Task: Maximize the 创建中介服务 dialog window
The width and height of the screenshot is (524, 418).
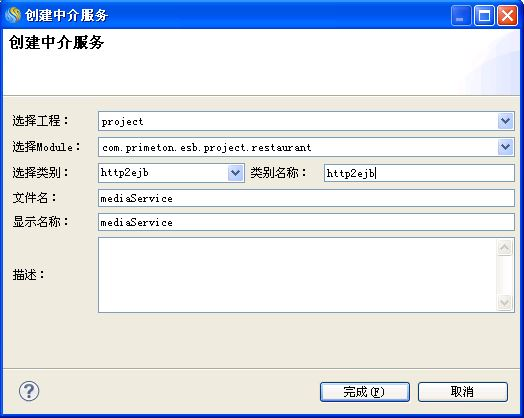Action: (484, 15)
